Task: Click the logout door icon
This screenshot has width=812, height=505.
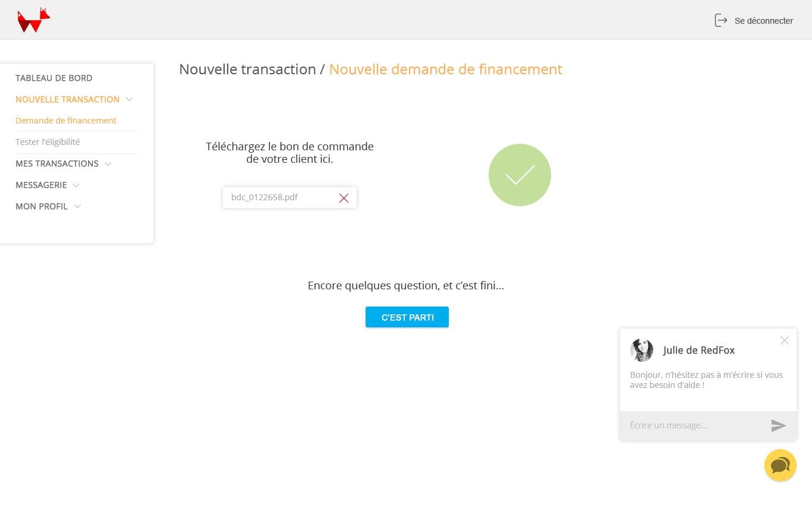Action: tap(720, 21)
